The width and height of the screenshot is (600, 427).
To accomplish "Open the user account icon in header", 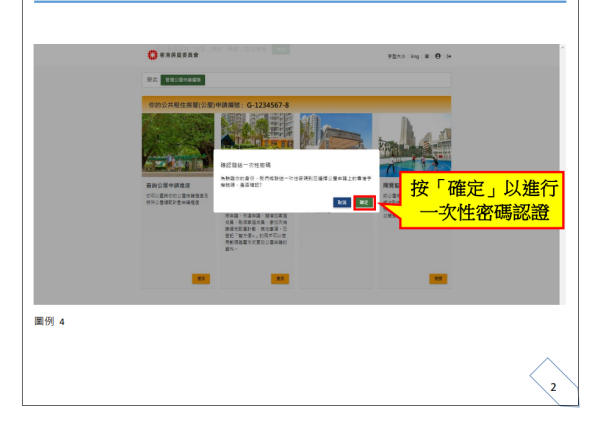I will click(x=438, y=56).
